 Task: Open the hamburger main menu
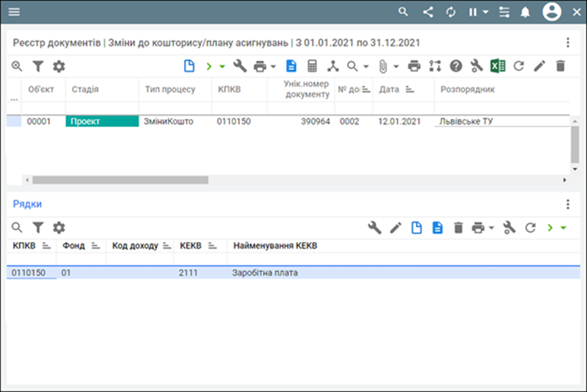point(13,12)
